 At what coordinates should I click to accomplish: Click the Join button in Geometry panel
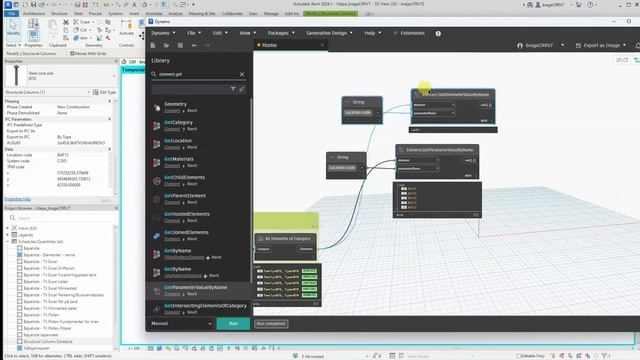[81, 38]
